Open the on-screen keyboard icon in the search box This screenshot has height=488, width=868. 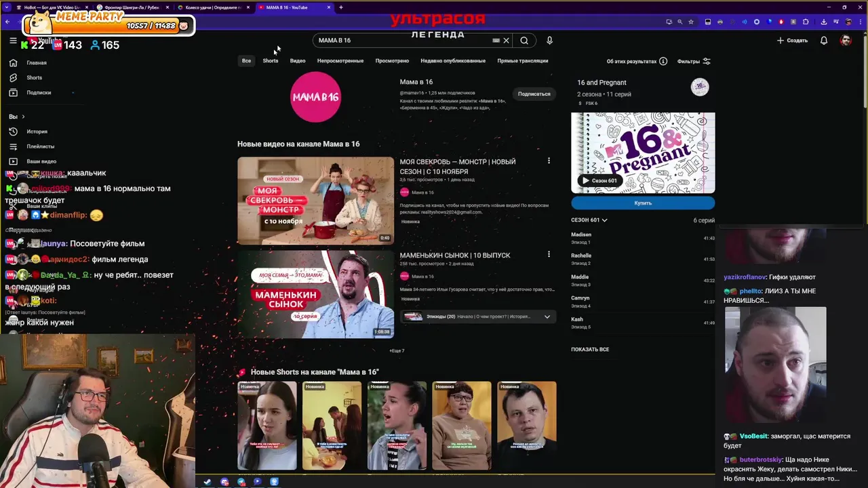[x=496, y=41]
